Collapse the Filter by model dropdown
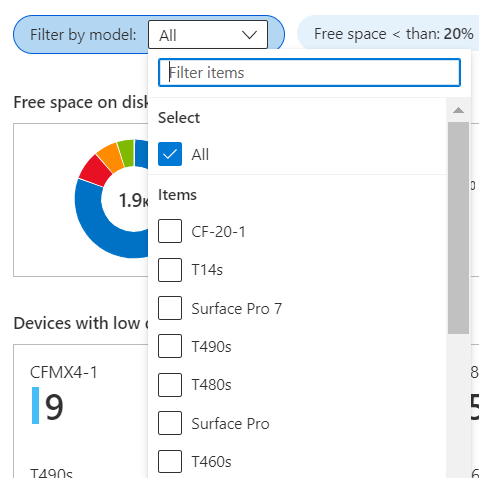Viewport: 479px width, 478px height. coord(208,35)
